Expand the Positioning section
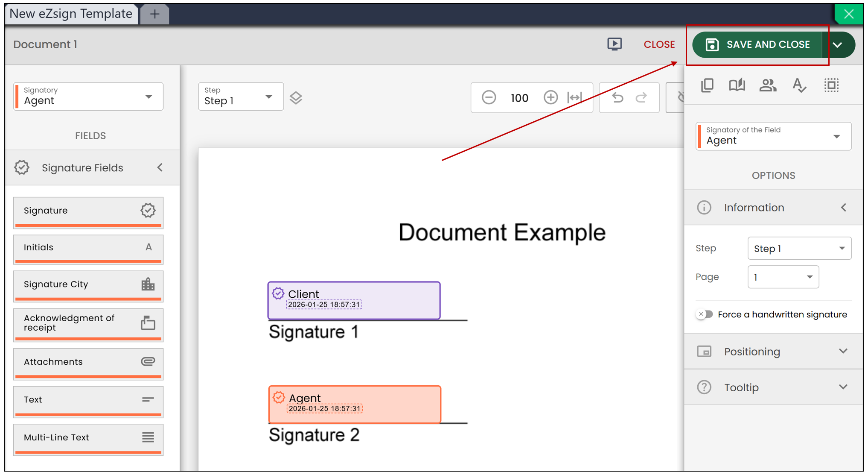This screenshot has width=868, height=475. point(773,352)
